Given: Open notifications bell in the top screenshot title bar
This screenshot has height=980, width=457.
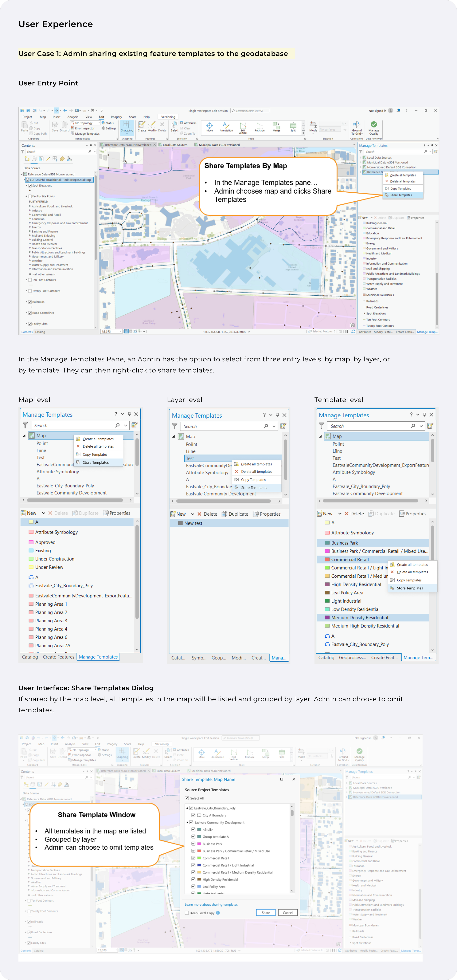Looking at the screenshot, I should (x=398, y=110).
